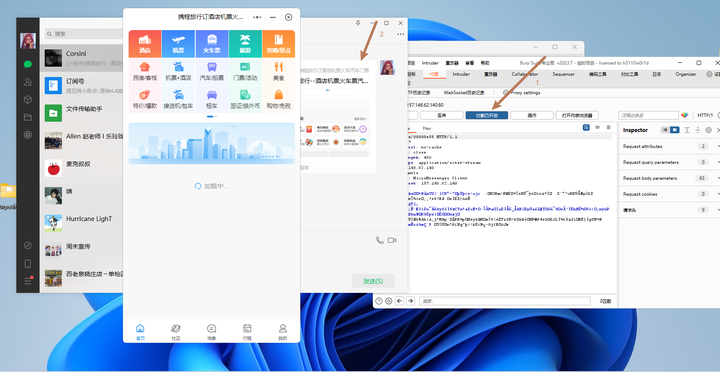
Task: Open the WeChat contacts sidebar icon
Action: [x=28, y=82]
